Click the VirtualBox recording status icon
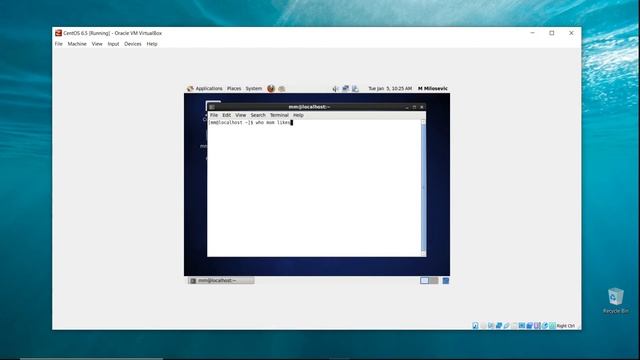The image size is (640, 360). click(529, 326)
